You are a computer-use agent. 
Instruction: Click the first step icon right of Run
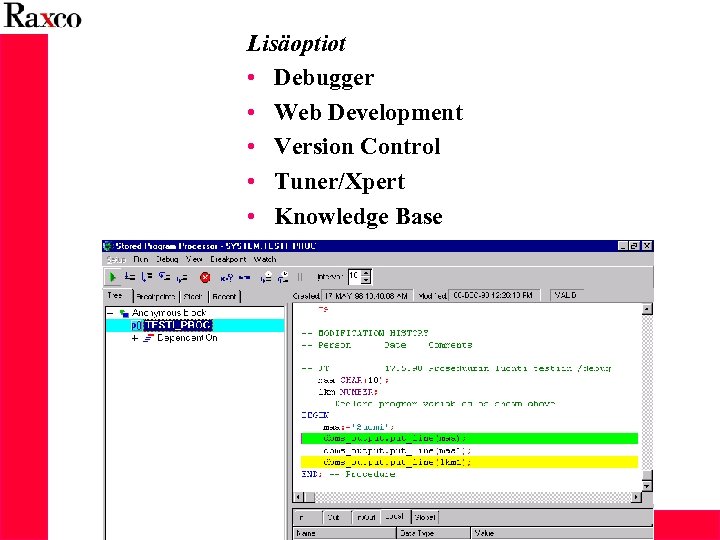coord(130,276)
